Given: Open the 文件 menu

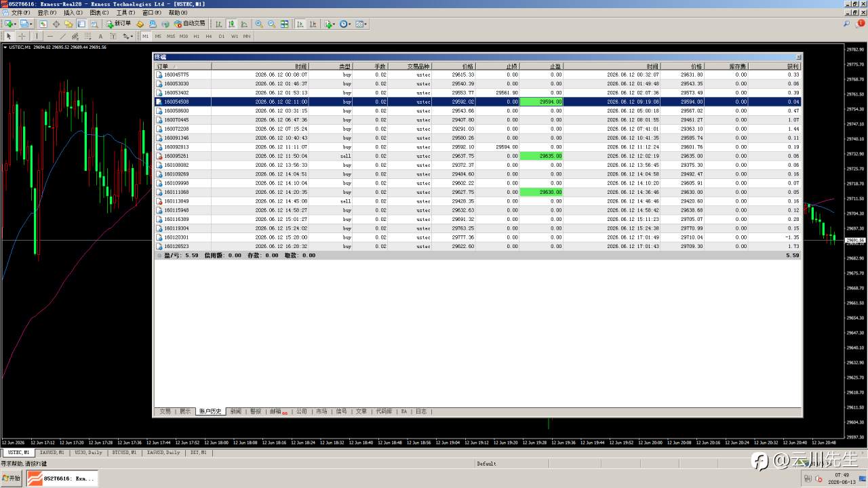Looking at the screenshot, I should pyautogui.click(x=20, y=12).
